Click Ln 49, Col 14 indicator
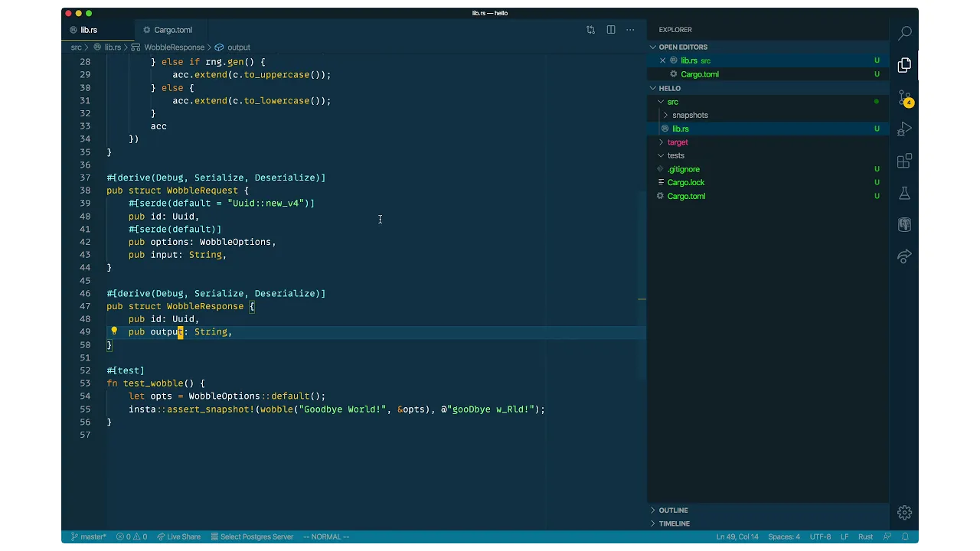Image resolution: width=980 pixels, height=551 pixels. tap(737, 536)
